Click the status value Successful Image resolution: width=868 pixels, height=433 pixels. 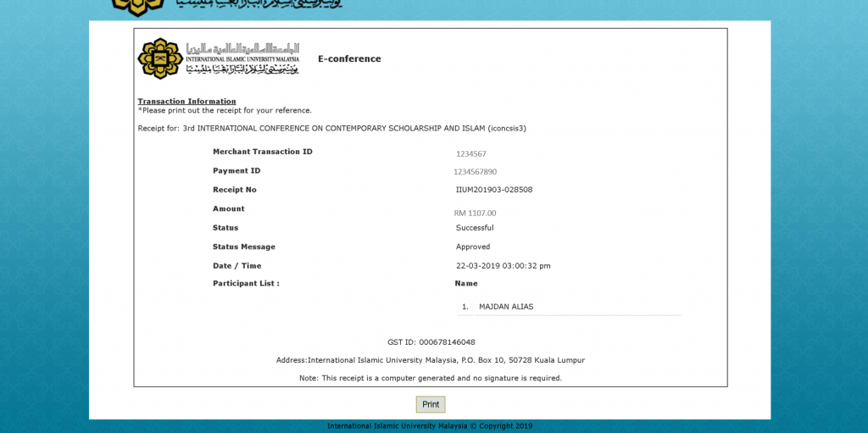click(x=475, y=228)
